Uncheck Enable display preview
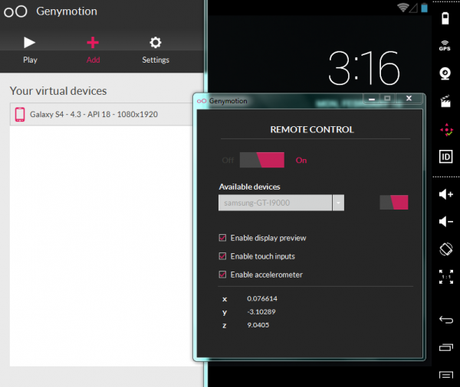The image size is (460, 387). (222, 238)
